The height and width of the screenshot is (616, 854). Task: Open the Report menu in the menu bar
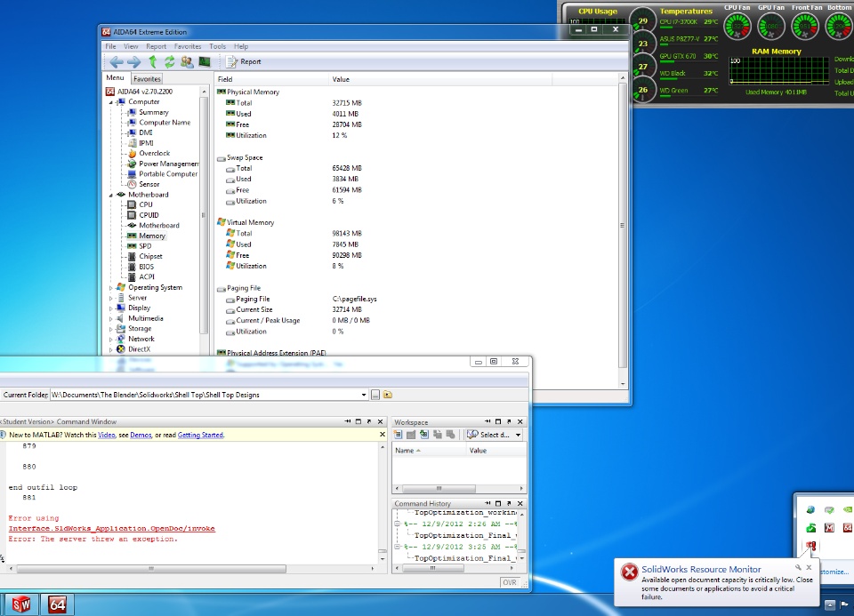157,46
